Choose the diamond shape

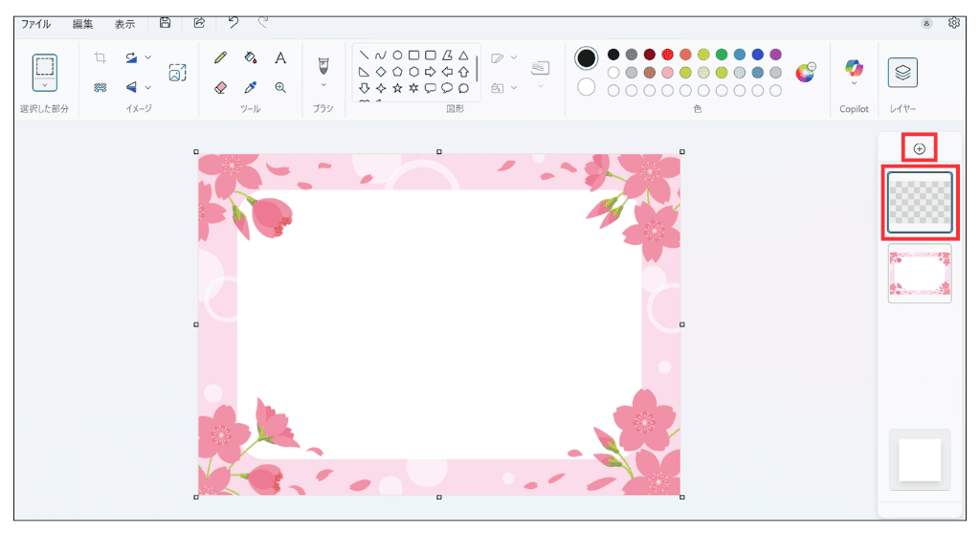(381, 72)
